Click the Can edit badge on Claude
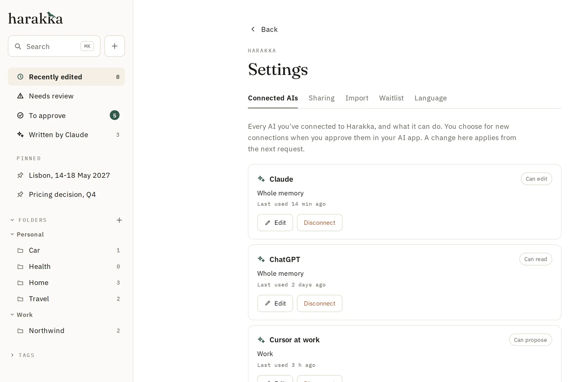588x382 pixels. click(x=536, y=179)
